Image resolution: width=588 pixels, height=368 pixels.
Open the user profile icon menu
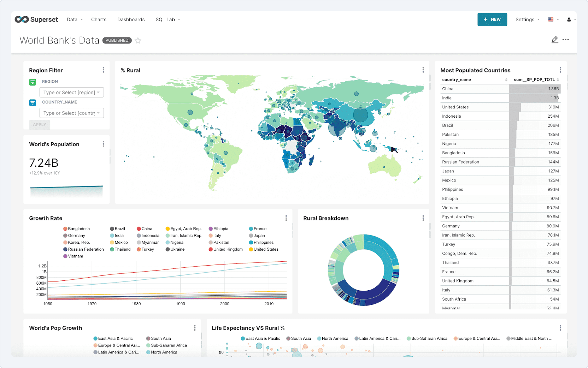coord(570,19)
